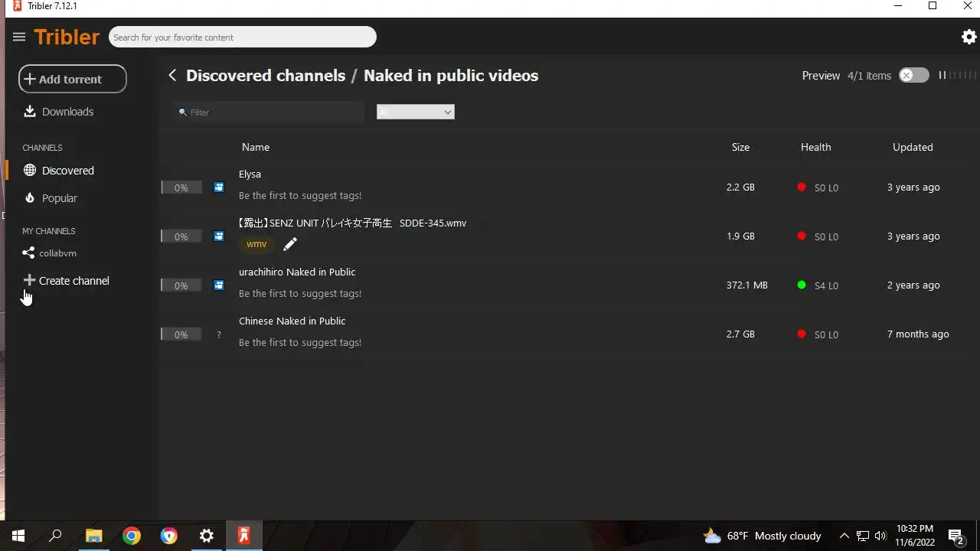Open the taskbar clock and date

click(x=915, y=536)
